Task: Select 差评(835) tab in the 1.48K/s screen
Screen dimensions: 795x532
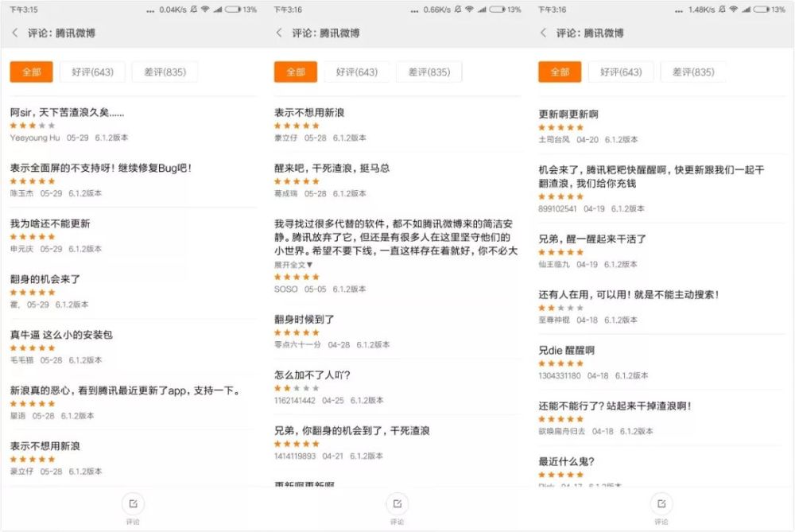Action: coord(693,72)
